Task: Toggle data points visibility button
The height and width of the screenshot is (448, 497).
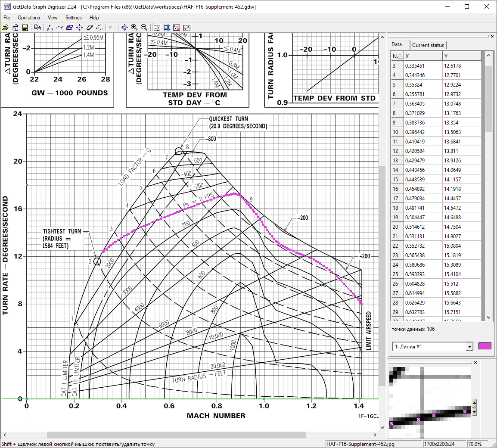Action: pos(177,28)
